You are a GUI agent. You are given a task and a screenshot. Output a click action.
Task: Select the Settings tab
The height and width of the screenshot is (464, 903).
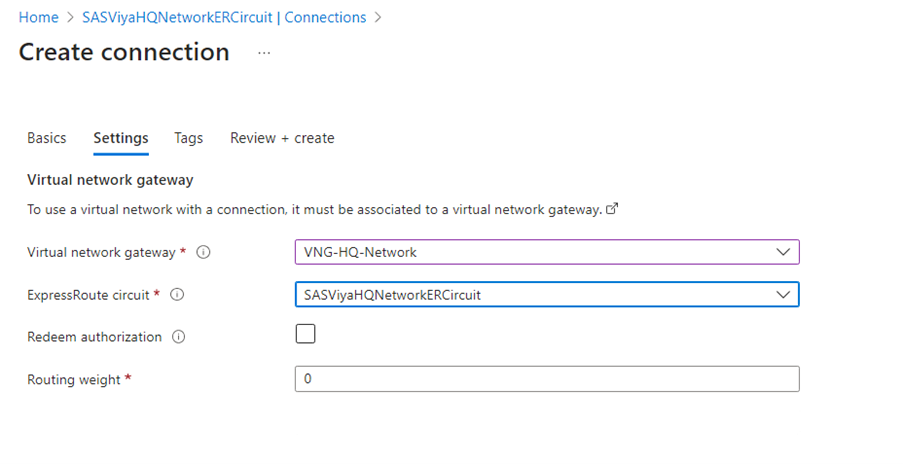click(121, 138)
